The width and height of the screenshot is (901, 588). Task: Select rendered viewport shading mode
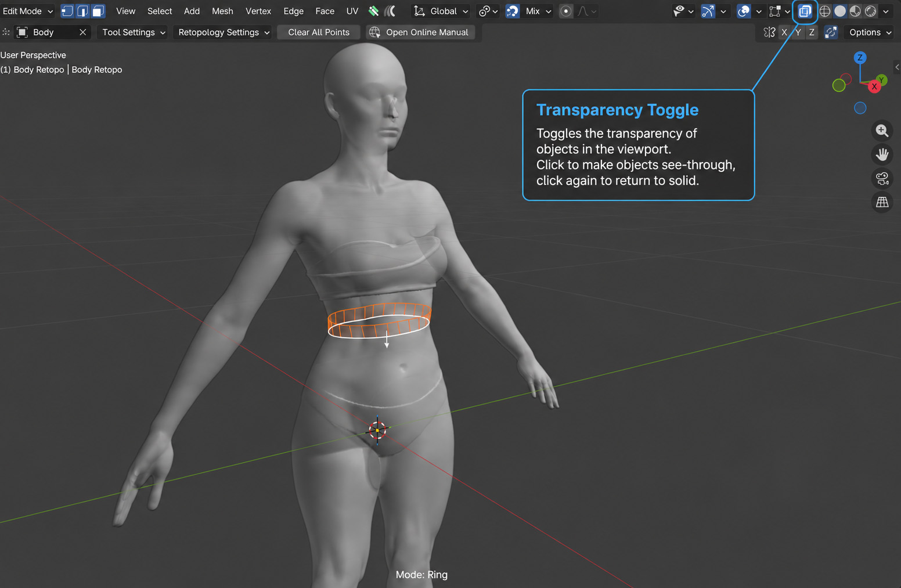pos(870,11)
